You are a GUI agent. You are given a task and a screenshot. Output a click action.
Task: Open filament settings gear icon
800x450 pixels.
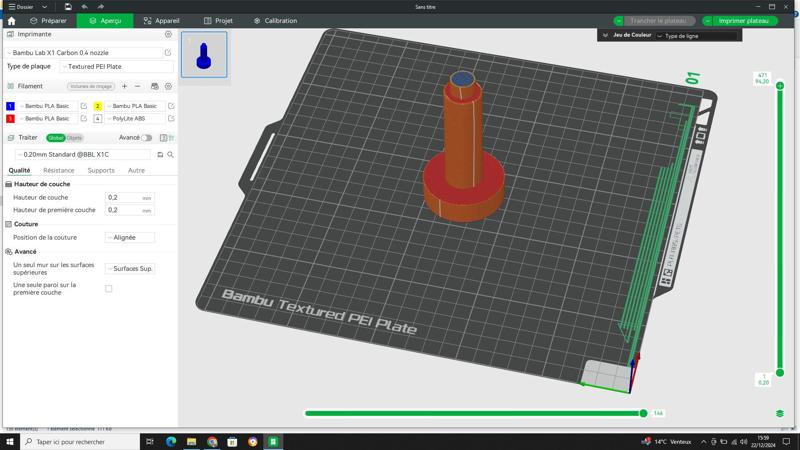168,86
